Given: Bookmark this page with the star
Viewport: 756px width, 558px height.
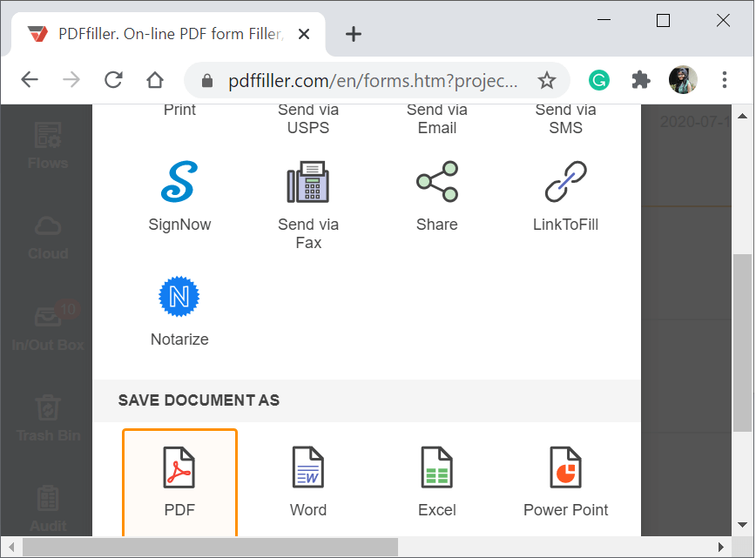Looking at the screenshot, I should tap(547, 80).
